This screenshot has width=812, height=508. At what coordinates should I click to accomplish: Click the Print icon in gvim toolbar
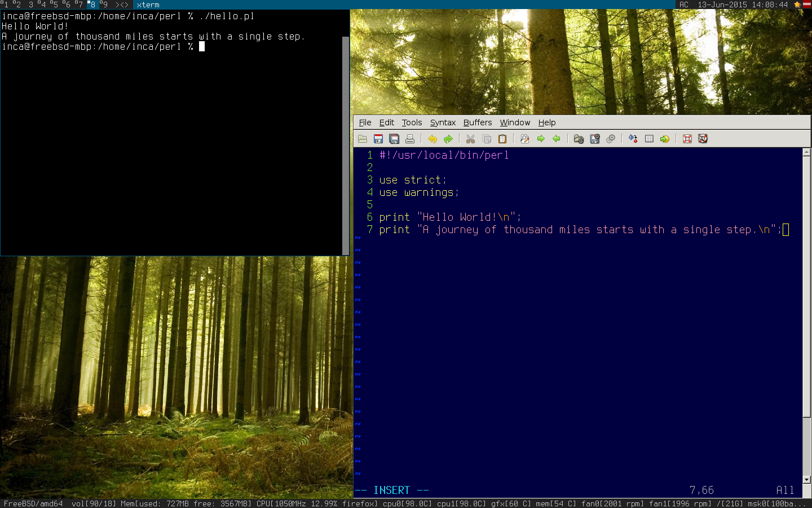[410, 139]
